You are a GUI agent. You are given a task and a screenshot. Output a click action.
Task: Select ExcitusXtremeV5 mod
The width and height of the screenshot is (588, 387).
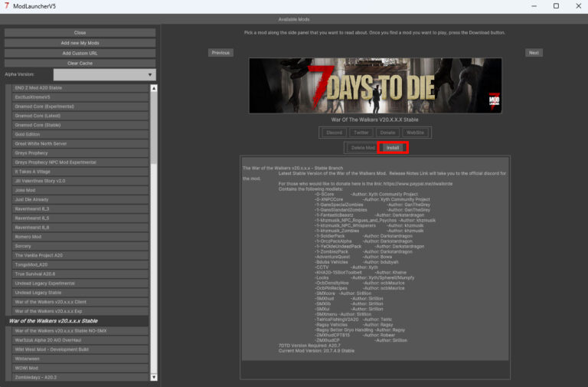pyautogui.click(x=80, y=97)
